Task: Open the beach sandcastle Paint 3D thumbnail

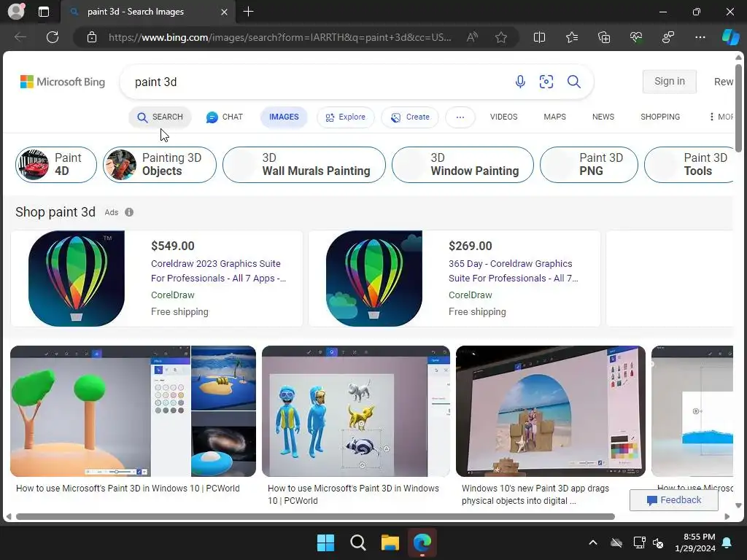Action: tap(551, 411)
